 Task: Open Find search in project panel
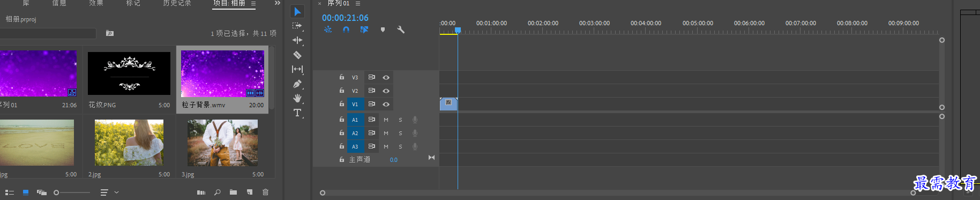pyautogui.click(x=218, y=192)
